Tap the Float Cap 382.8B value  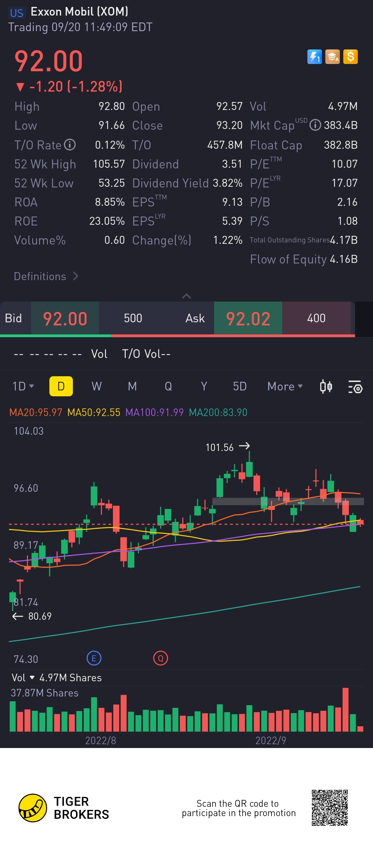click(x=341, y=145)
